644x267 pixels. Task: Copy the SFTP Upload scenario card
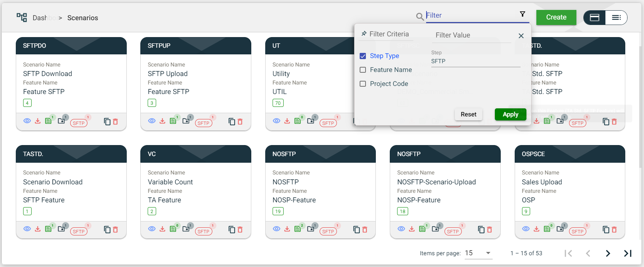[x=232, y=122]
